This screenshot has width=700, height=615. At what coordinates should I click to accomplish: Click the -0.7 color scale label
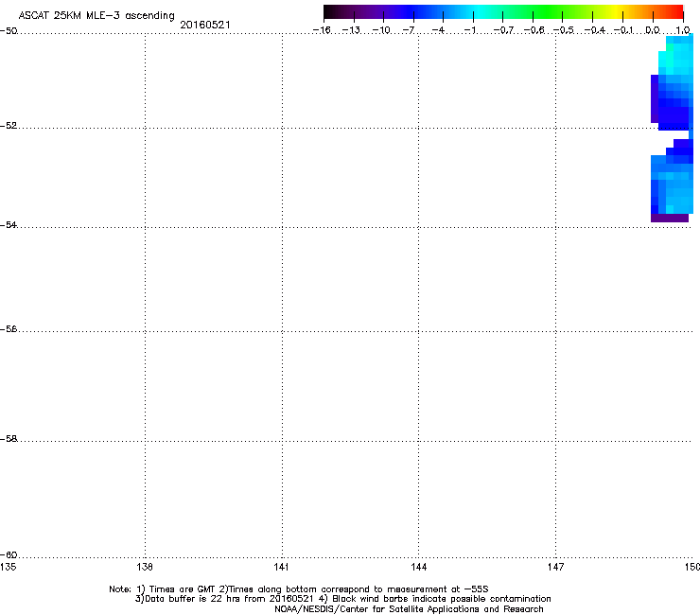pyautogui.click(x=503, y=30)
